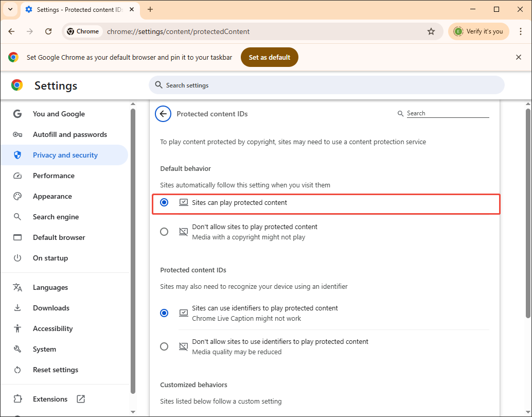
Task: Click Verify it's you
Action: point(478,31)
